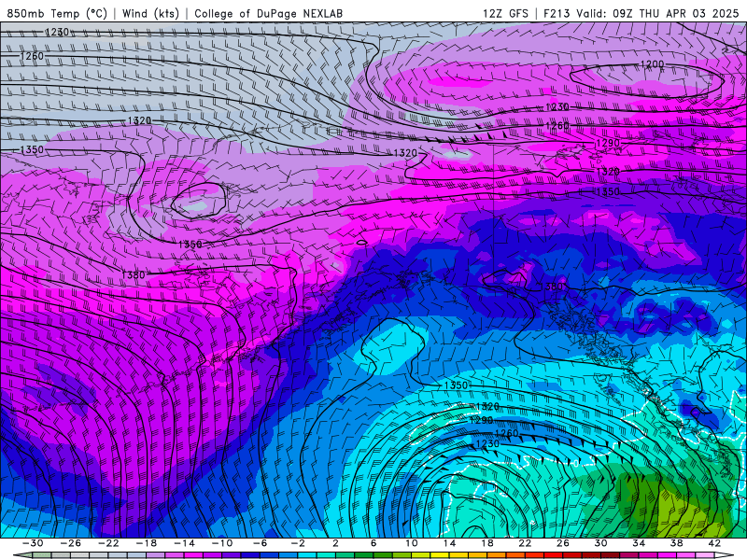The height and width of the screenshot is (560, 747).
Task: Click the 42 color scale label
Action: tap(714, 543)
